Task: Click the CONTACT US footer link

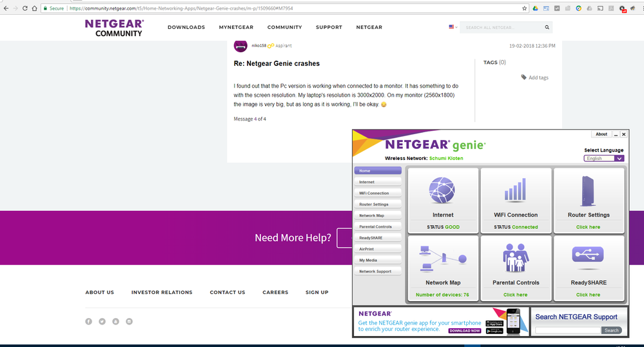Action: point(228,292)
